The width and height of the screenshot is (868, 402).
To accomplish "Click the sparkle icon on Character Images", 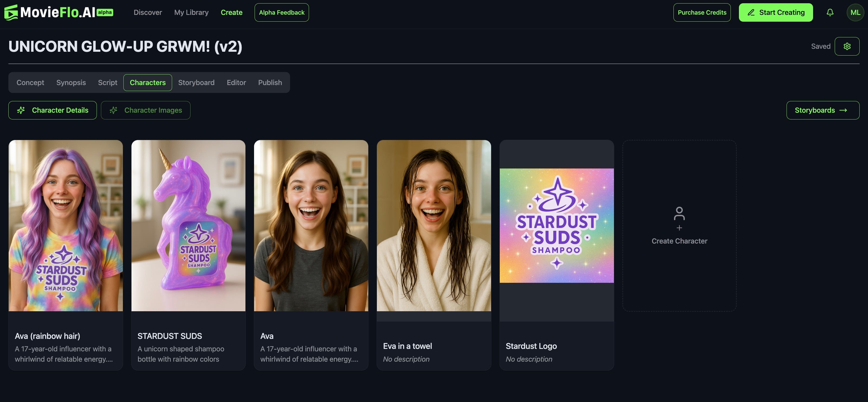I will coord(114,110).
